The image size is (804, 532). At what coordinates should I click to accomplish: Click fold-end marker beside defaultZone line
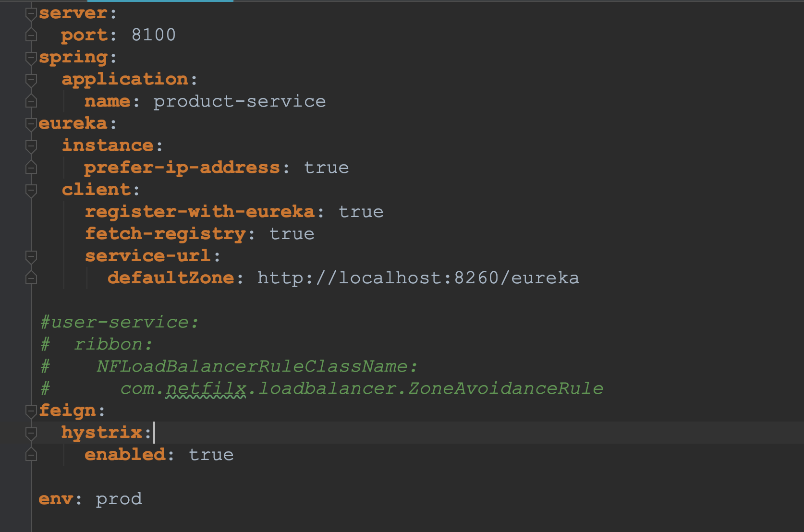tap(31, 278)
